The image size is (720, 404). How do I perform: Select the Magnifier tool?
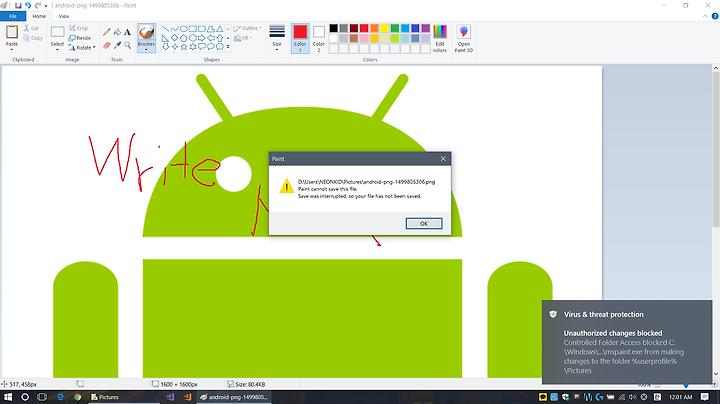click(x=128, y=45)
